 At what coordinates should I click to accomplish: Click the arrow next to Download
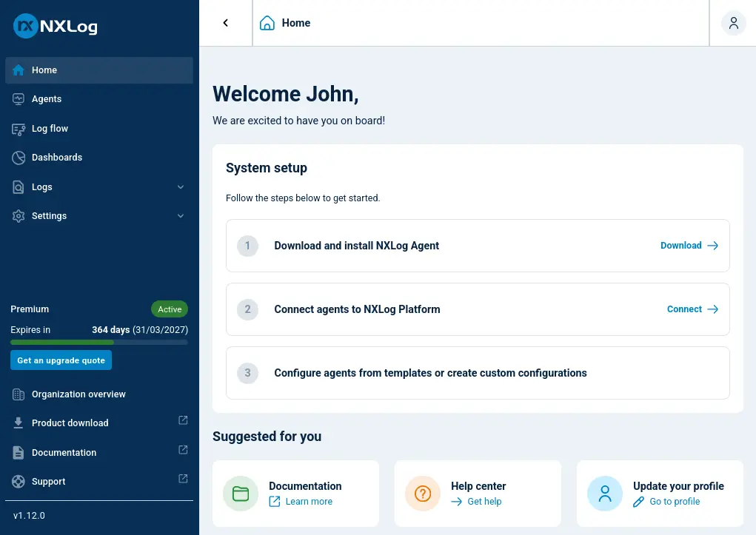pyautogui.click(x=712, y=246)
